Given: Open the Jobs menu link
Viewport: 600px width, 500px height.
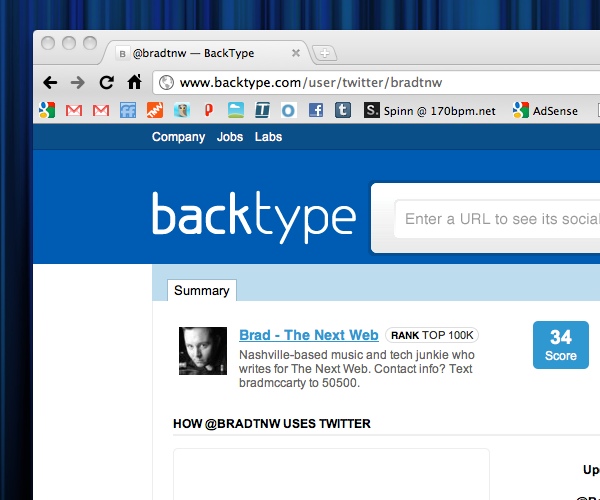Looking at the screenshot, I should point(230,137).
